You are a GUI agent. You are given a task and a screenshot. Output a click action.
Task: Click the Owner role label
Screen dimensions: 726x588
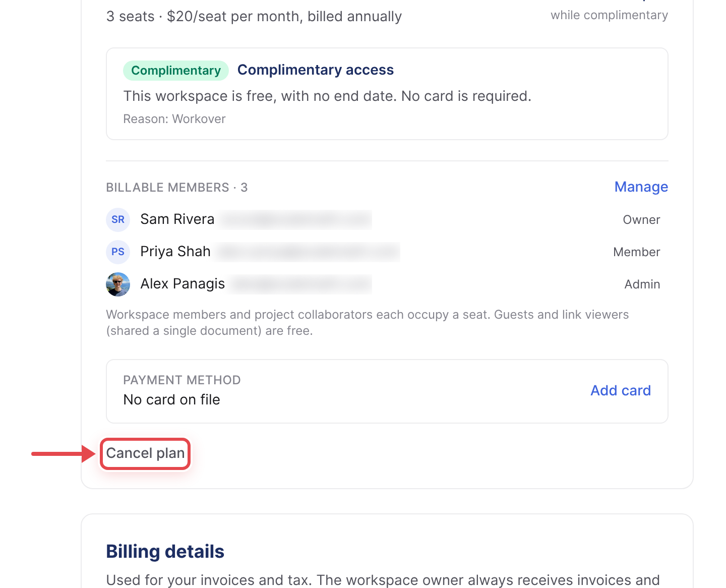(641, 220)
